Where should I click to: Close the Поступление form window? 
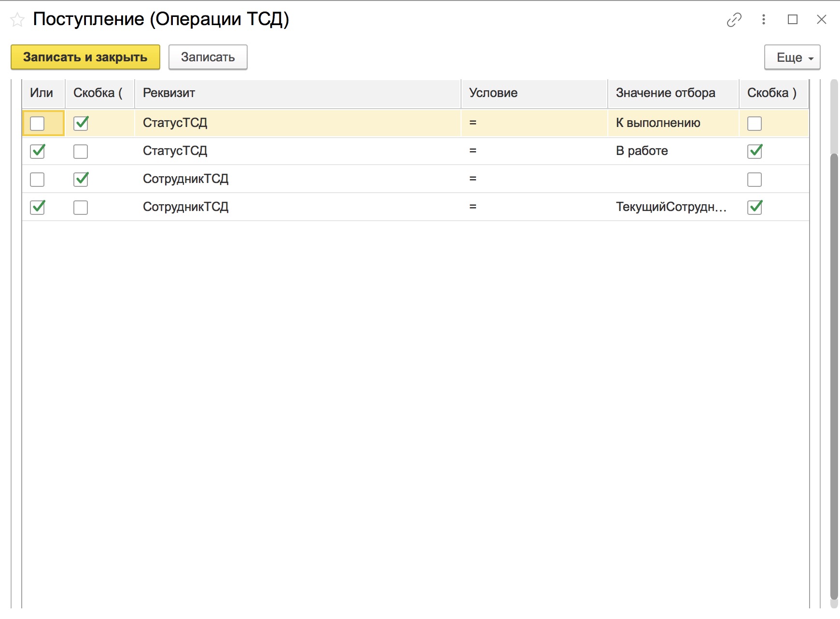pos(821,19)
